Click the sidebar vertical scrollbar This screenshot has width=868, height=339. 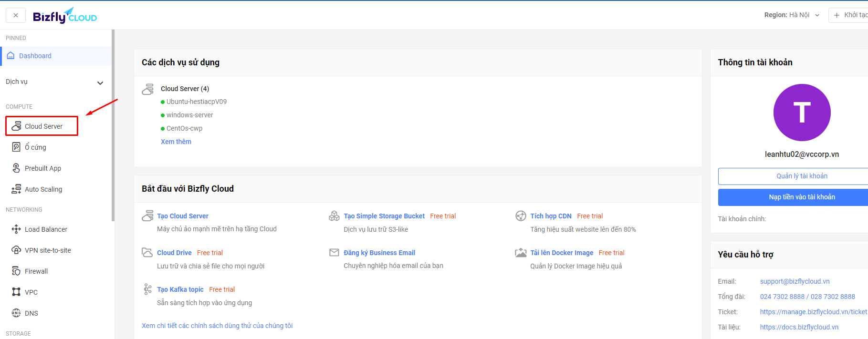click(113, 125)
